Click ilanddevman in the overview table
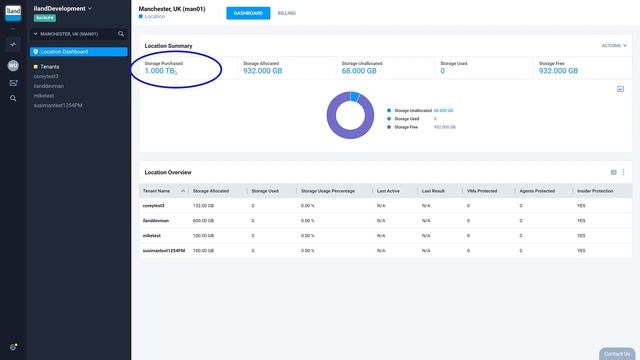Image resolution: width=640 pixels, height=360 pixels. point(156,221)
